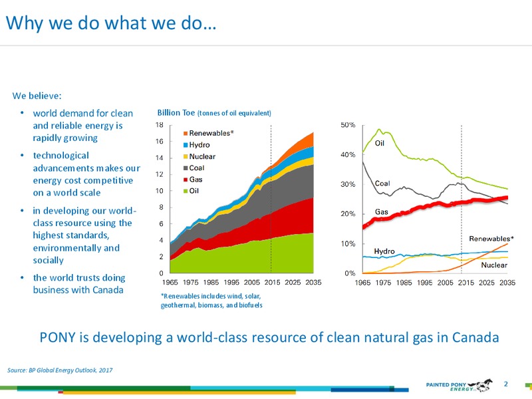Click the 2035 x-axis label on the area chart
532x399 pixels.
click(x=313, y=282)
